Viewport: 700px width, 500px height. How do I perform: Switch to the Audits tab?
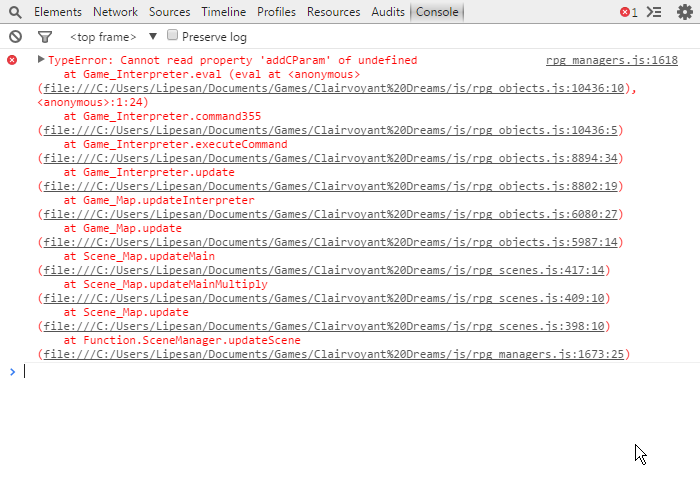[388, 12]
